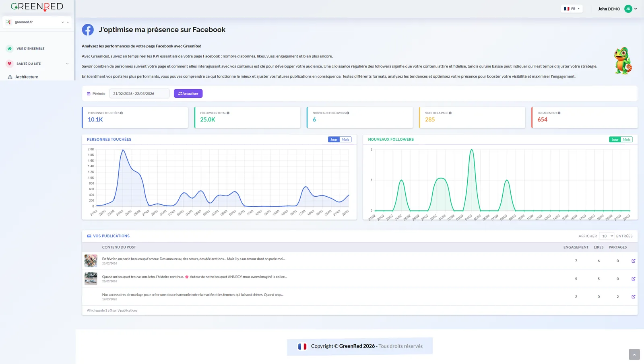Click the Vues de la page 285 value
This screenshot has width=644, height=364.
(x=430, y=119)
